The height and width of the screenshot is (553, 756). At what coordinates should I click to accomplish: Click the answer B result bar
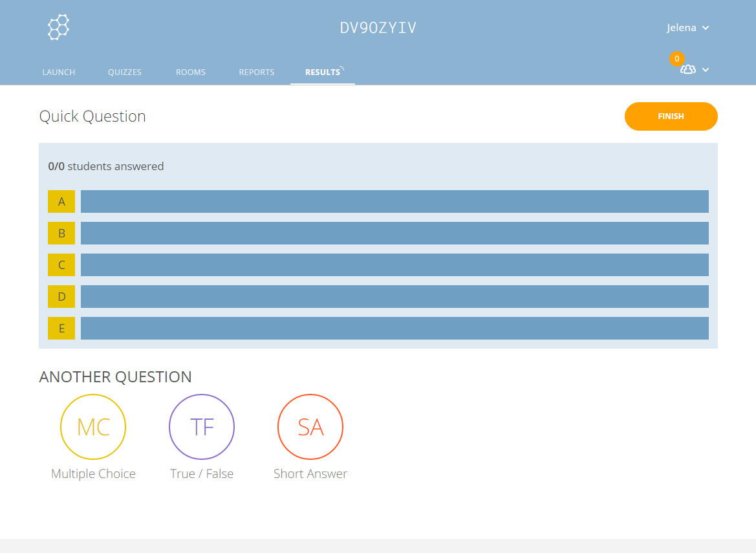point(394,233)
